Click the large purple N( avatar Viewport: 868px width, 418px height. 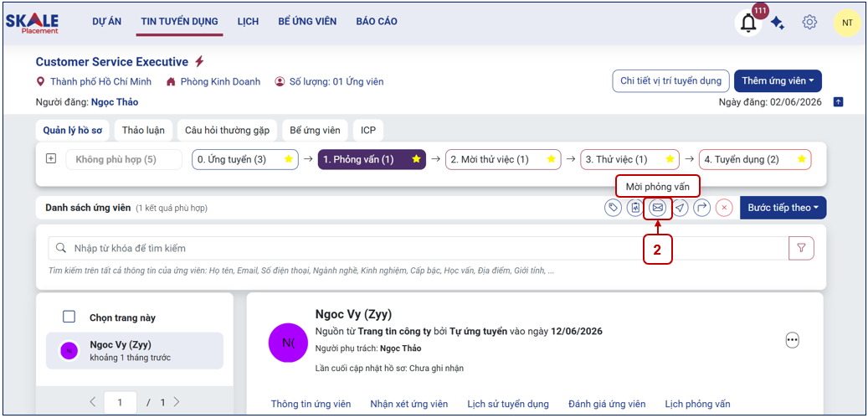tap(288, 342)
